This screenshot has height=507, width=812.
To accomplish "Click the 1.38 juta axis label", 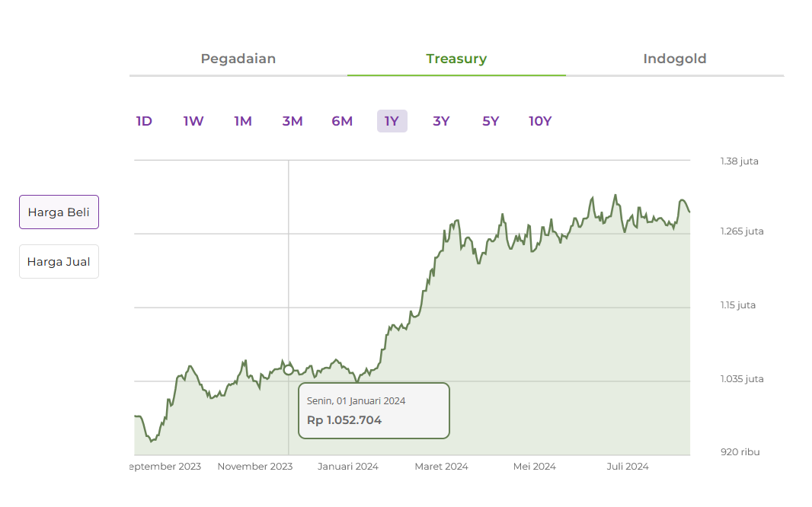I will [x=739, y=161].
